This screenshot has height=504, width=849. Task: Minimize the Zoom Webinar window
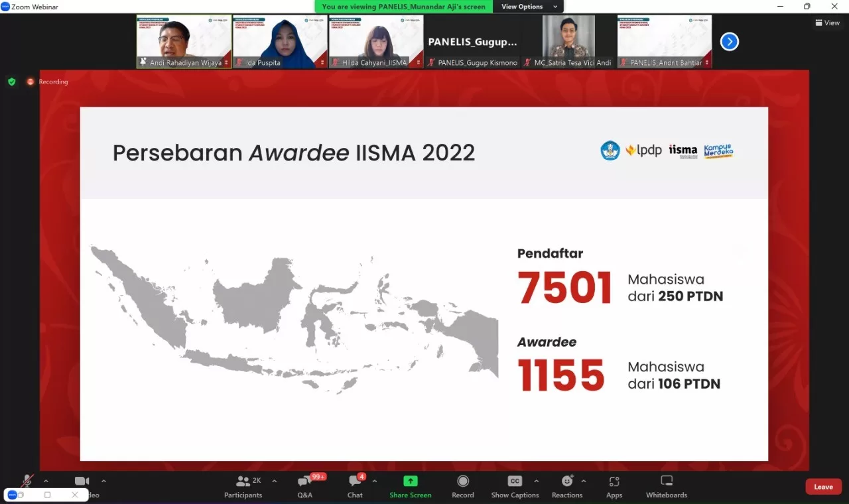pos(779,7)
